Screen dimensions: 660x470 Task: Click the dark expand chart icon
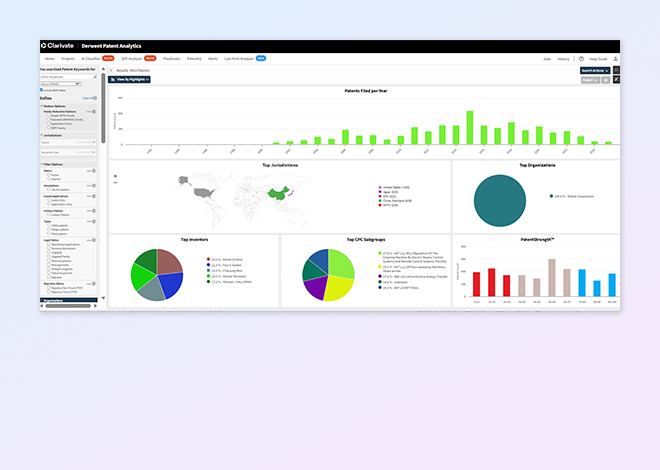point(616,80)
